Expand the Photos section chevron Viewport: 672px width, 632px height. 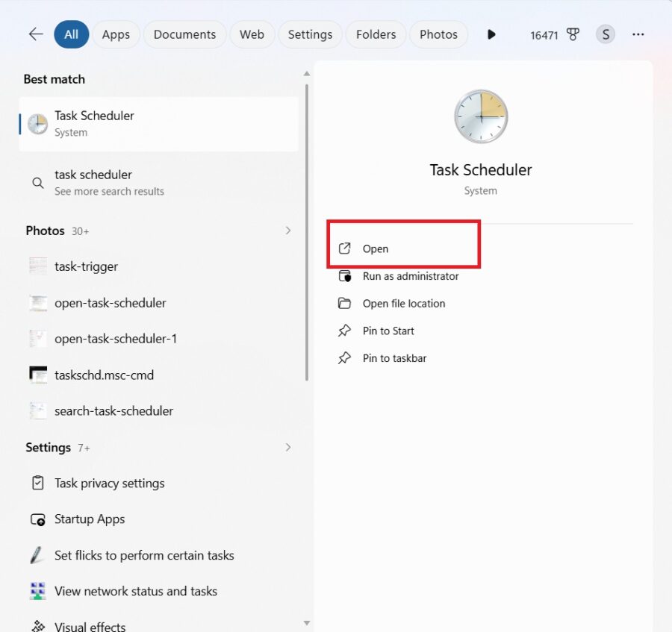[x=287, y=231]
